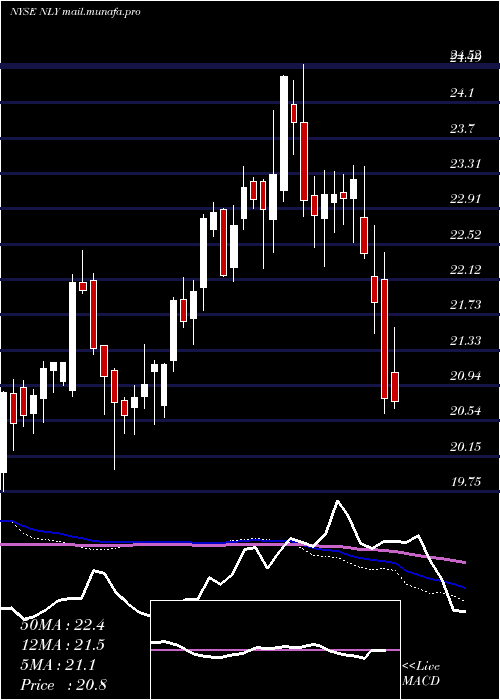Screen dimensions: 500x700
Task: Select the 22.52 price axis label
Action: tap(465, 234)
